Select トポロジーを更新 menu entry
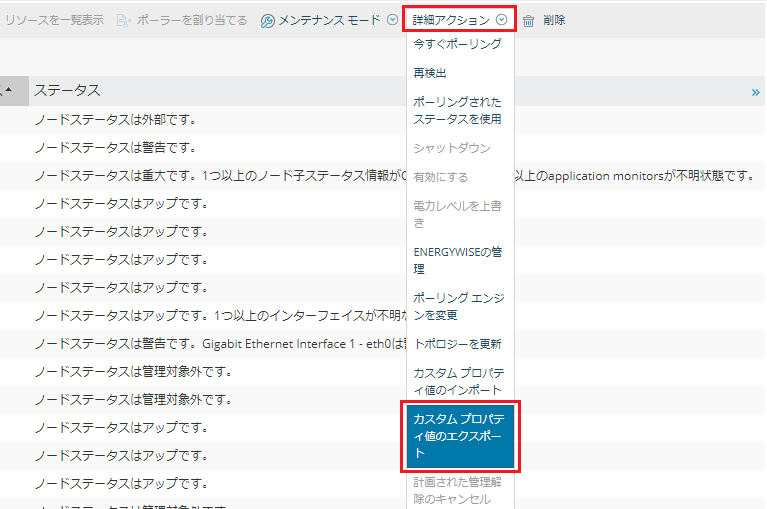 click(460, 344)
